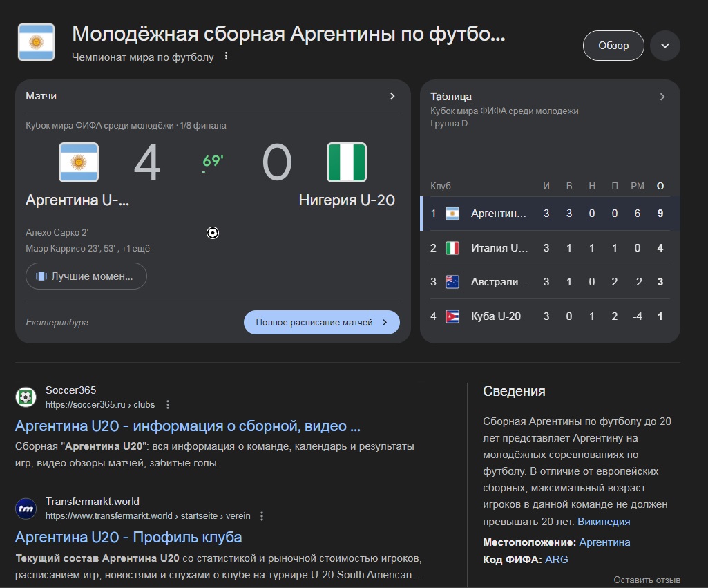The image size is (708, 588).
Task: Open the three-dot menu of Transfermarkt result
Action: click(262, 515)
